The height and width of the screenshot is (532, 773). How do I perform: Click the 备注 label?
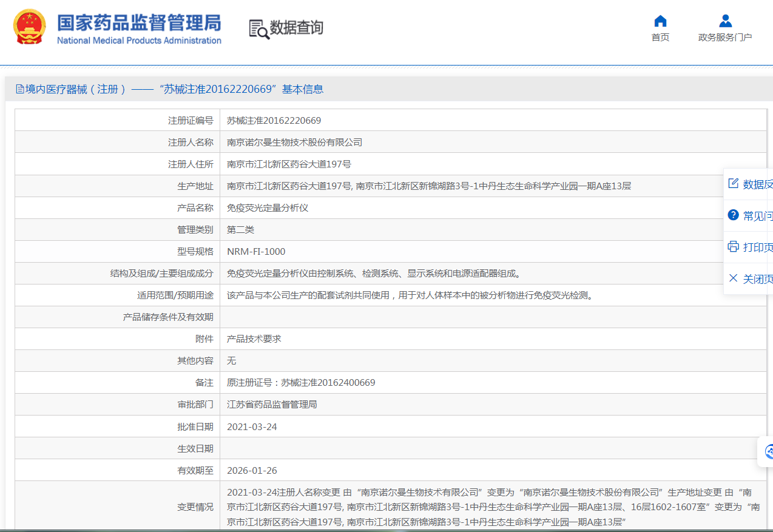204,383
